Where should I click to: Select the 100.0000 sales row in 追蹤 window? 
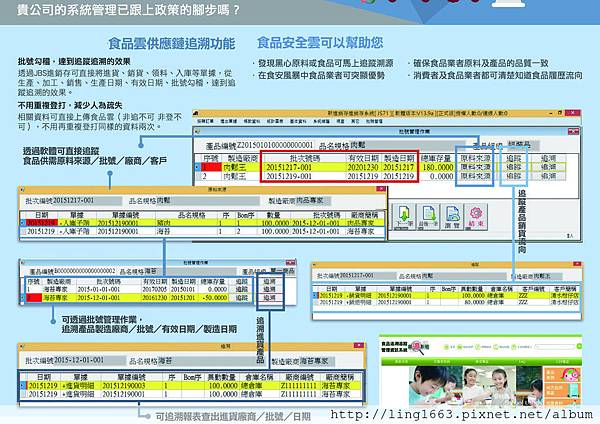[x=446, y=295]
